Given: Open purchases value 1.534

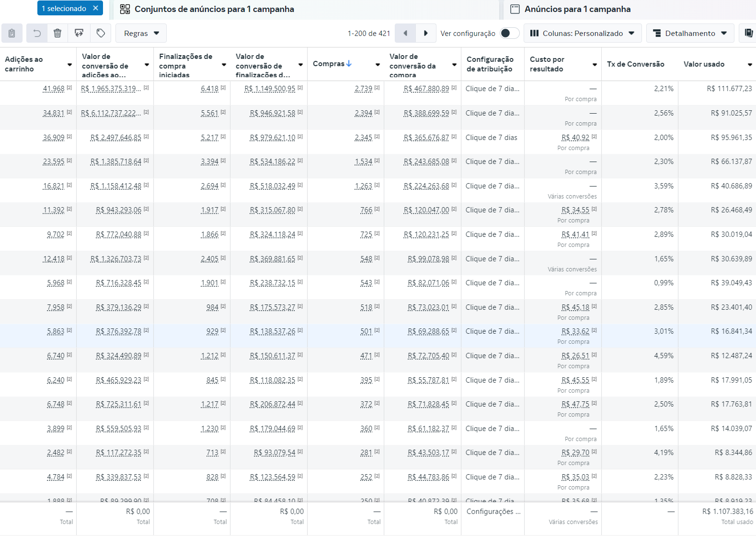Looking at the screenshot, I should (x=364, y=162).
